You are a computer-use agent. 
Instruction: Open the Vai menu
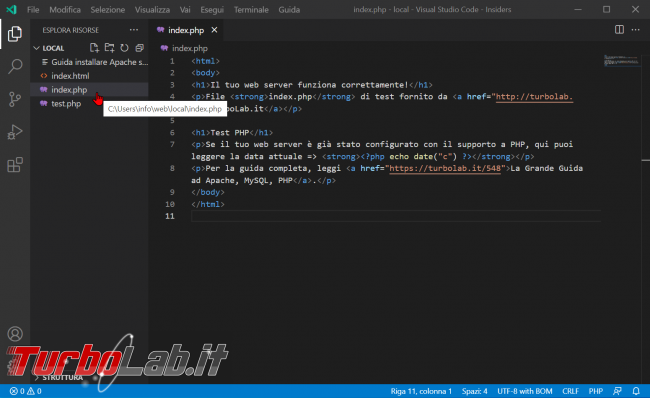[185, 10]
